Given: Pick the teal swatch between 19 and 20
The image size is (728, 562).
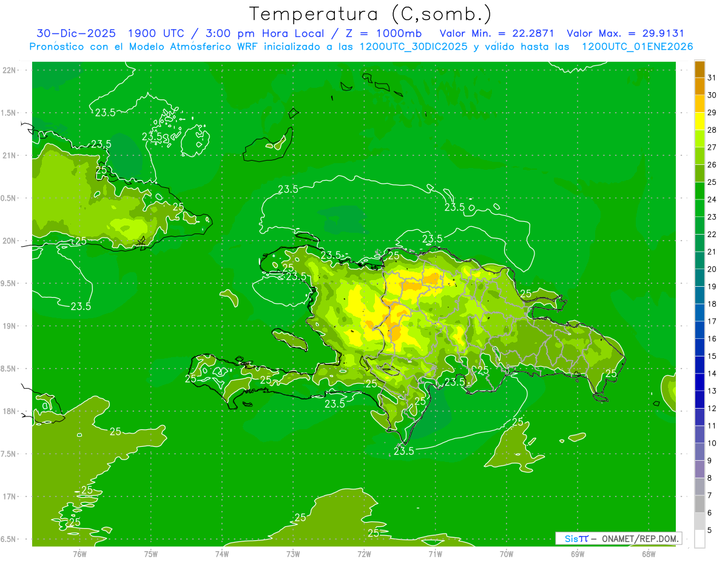Looking at the screenshot, I should (699, 278).
